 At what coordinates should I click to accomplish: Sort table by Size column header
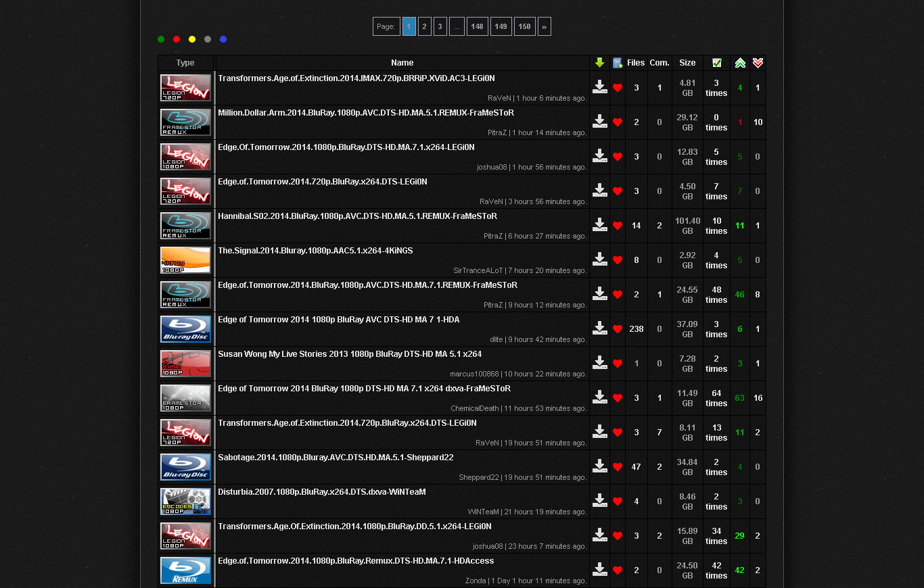click(x=687, y=63)
